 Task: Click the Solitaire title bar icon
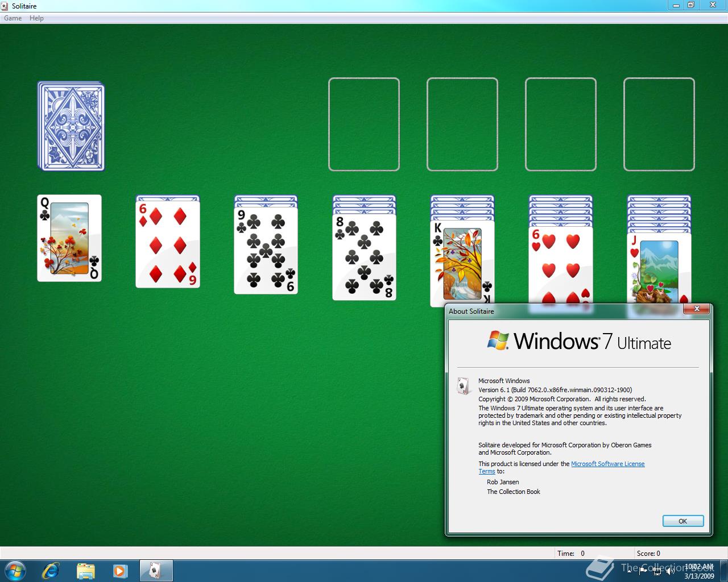[6, 6]
